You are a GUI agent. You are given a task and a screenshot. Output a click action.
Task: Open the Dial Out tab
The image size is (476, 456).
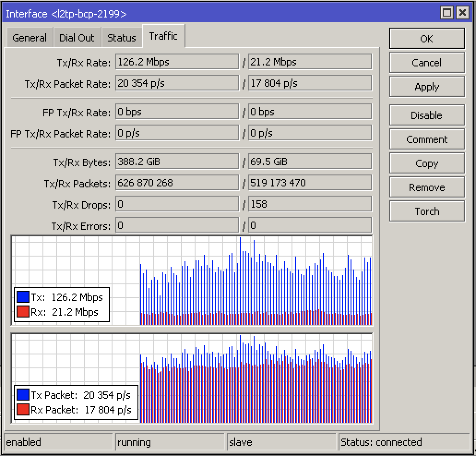pyautogui.click(x=77, y=38)
